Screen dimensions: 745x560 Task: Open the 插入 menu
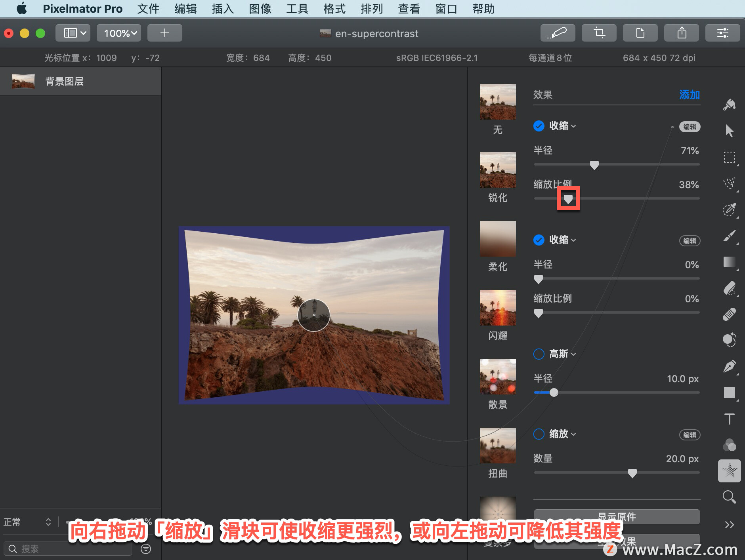223,9
